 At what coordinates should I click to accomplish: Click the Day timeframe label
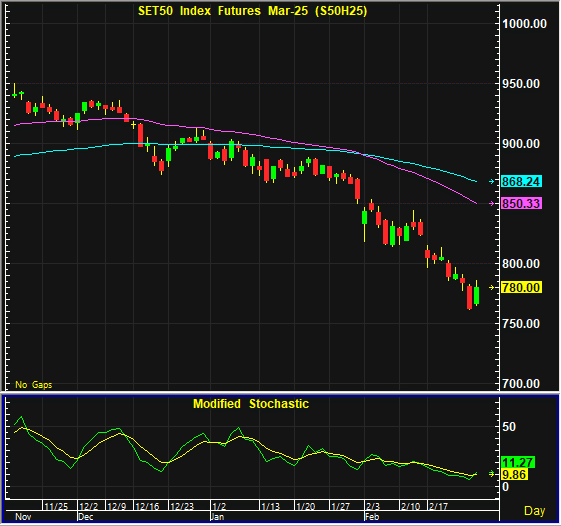pos(535,511)
